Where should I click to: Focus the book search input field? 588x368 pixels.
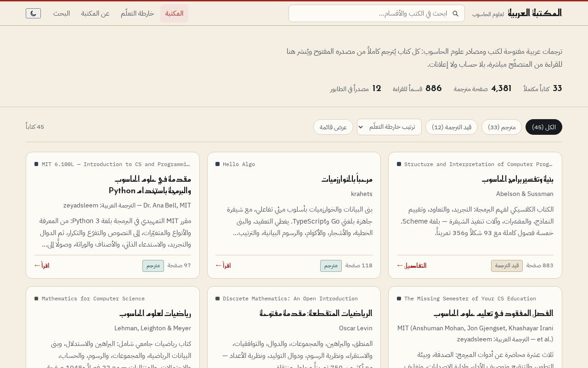377,13
